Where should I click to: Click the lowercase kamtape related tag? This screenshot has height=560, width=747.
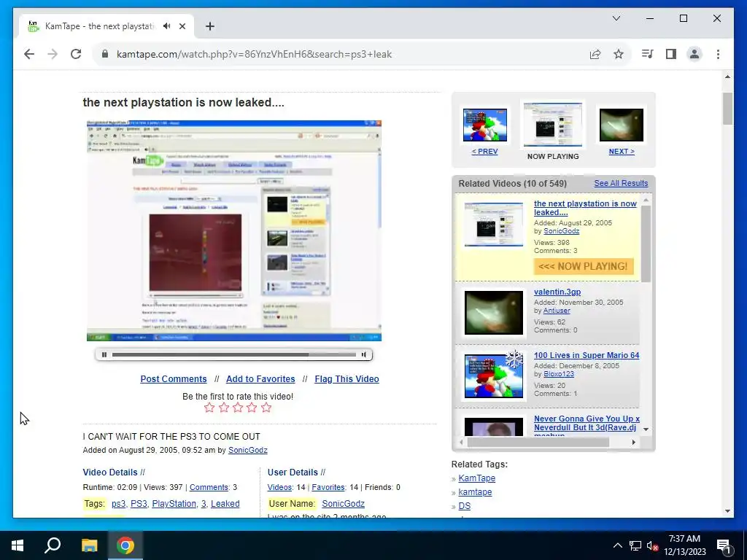(x=475, y=492)
